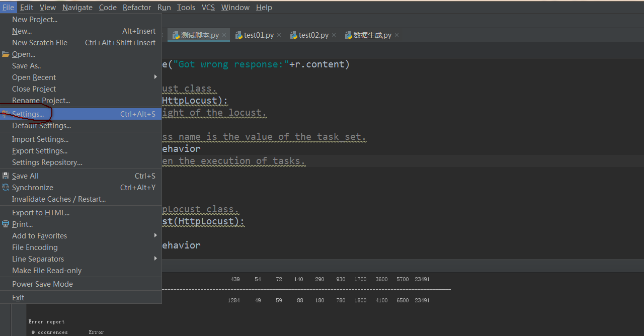644x336 pixels.
Task: Click the Synchronize refresh arrows icon
Action: pyautogui.click(x=6, y=188)
